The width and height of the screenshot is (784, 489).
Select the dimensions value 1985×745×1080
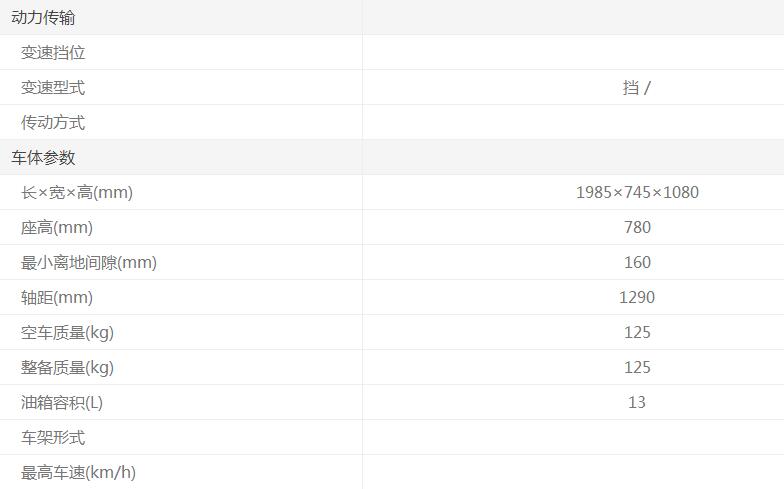pyautogui.click(x=637, y=193)
